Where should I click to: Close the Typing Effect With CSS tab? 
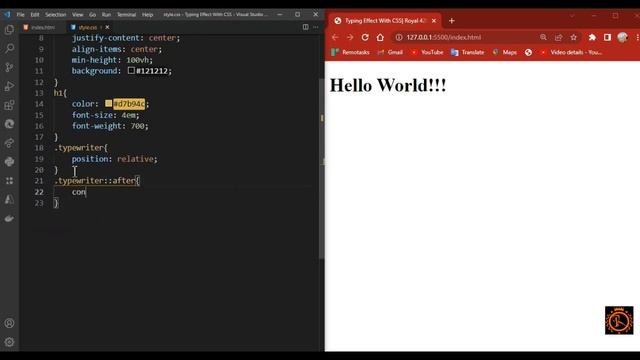click(x=434, y=20)
